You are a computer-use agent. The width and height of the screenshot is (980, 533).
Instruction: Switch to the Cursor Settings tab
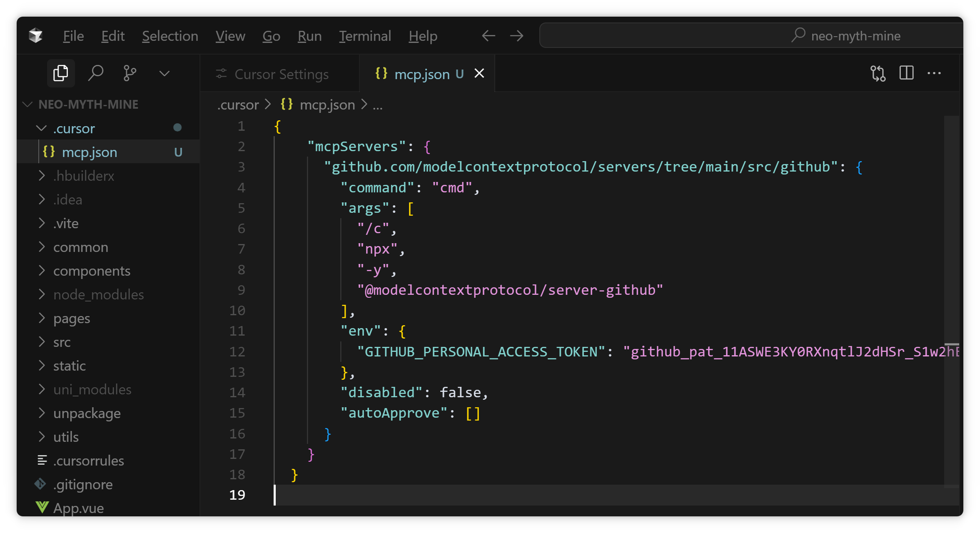[281, 74]
